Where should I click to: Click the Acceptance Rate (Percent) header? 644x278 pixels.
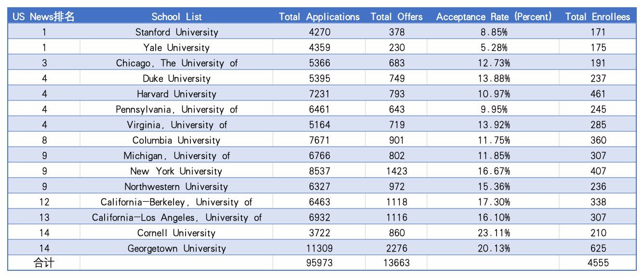(494, 17)
